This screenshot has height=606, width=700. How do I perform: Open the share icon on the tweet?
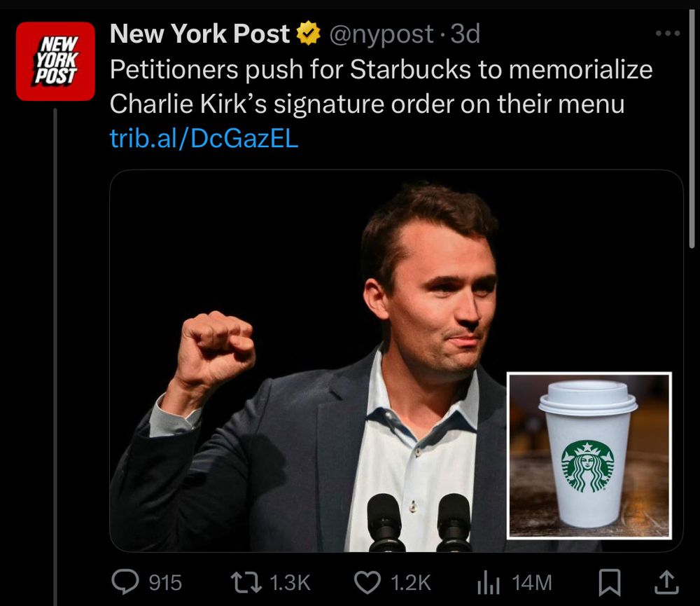pyautogui.click(x=668, y=581)
